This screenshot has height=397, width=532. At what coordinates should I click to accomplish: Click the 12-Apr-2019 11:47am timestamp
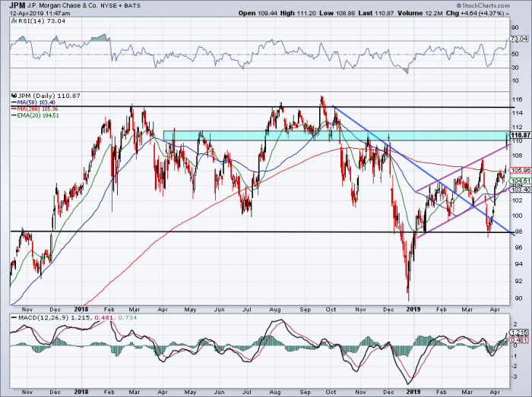tap(40, 14)
